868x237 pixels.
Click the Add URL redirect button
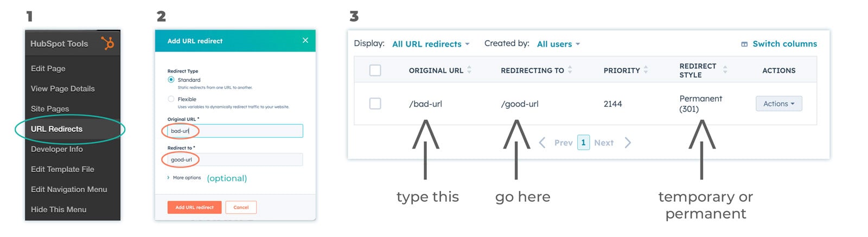[x=194, y=207]
